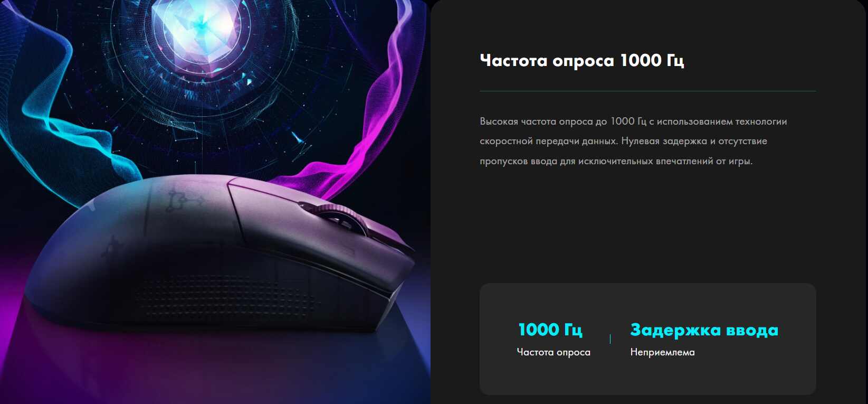Click the heading "Частота опроса 1000 Гц"
Screen dimensions: 868x404
[582, 61]
